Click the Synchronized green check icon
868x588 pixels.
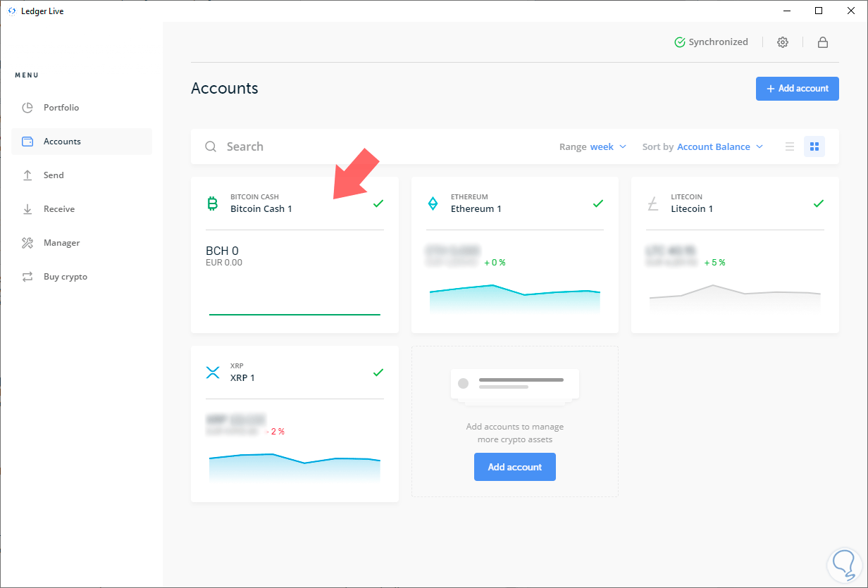coord(680,42)
